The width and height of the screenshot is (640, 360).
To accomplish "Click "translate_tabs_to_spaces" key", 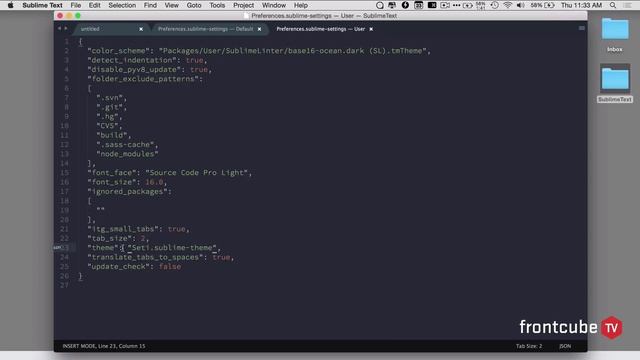I will point(146,257).
